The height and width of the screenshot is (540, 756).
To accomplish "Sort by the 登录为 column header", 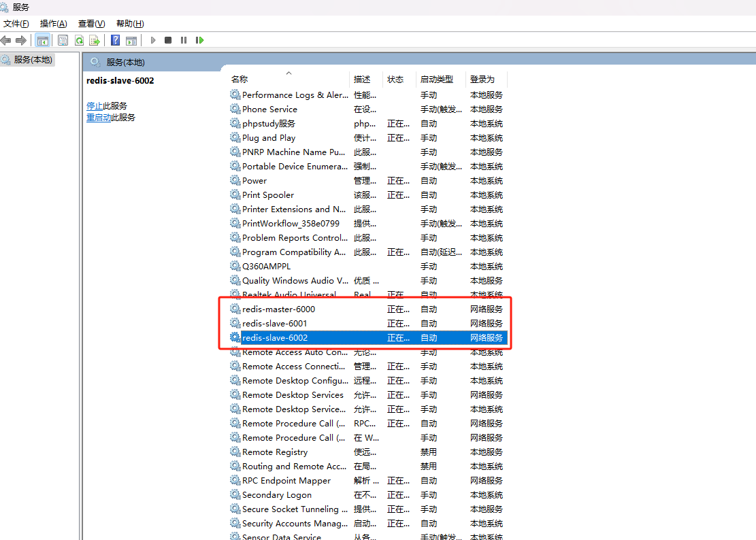I will 482,80.
